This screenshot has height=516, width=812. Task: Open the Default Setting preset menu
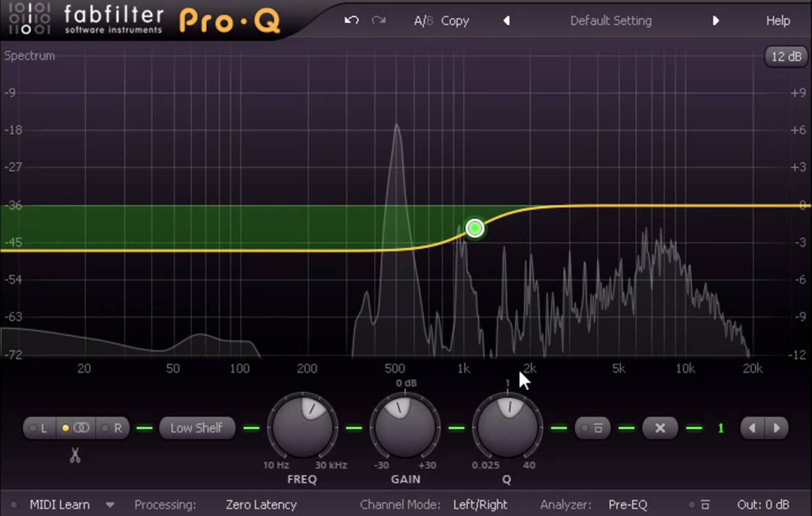[611, 21]
